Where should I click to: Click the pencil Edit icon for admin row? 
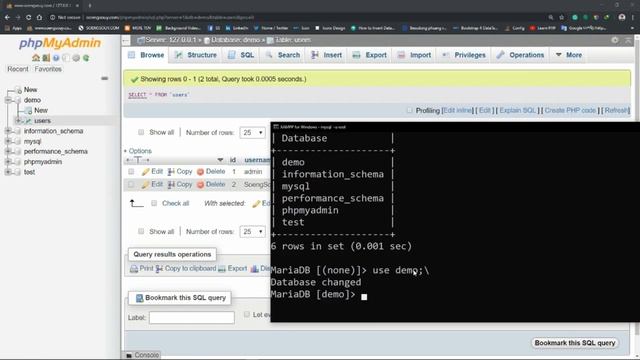click(x=145, y=172)
